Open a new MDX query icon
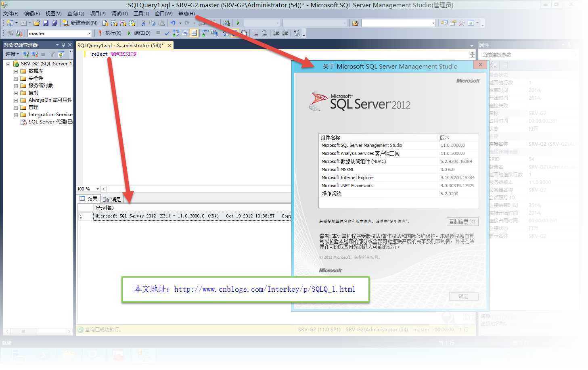588x370 pixels. point(114,23)
